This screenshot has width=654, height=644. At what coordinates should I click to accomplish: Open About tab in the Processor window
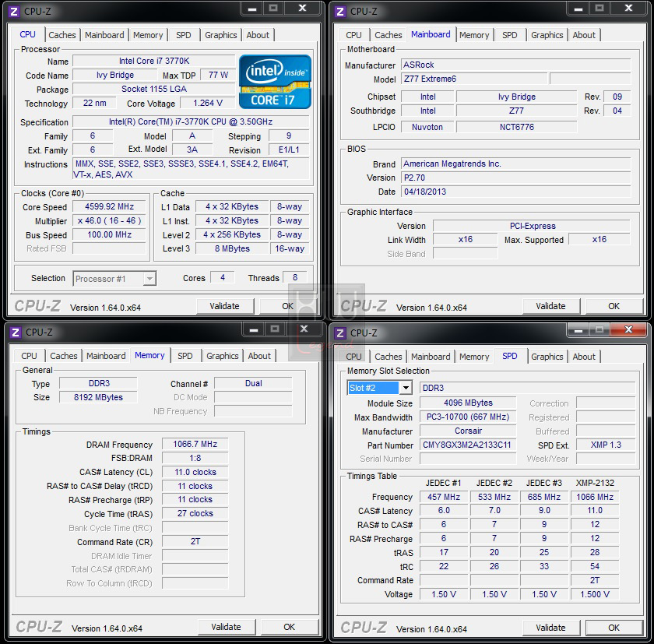click(258, 35)
